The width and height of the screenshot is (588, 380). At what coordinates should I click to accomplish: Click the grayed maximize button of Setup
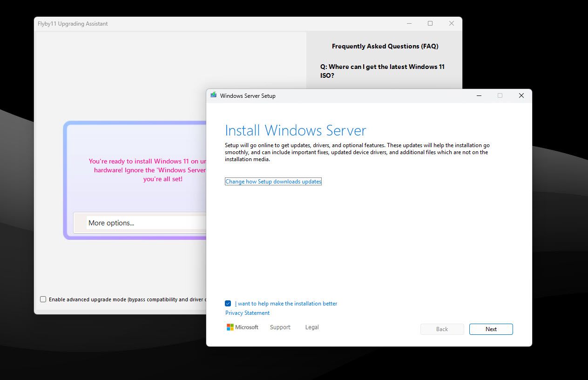click(500, 95)
